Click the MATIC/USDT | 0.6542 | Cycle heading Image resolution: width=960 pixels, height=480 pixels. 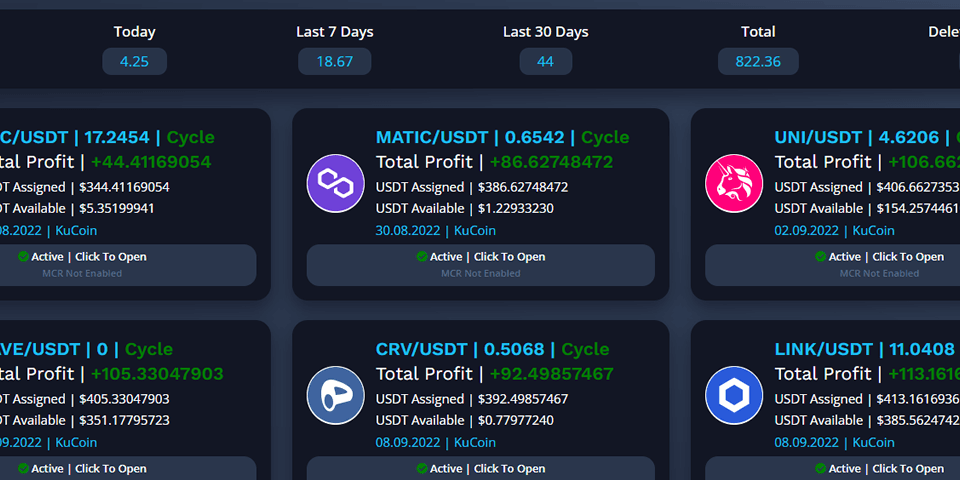502,137
